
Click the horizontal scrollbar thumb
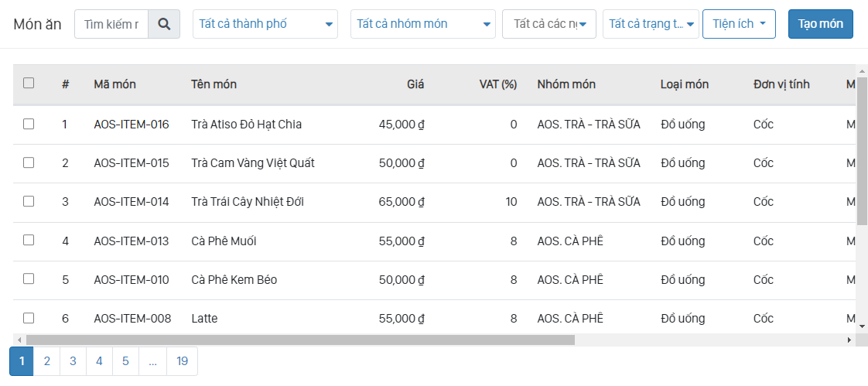click(x=300, y=340)
